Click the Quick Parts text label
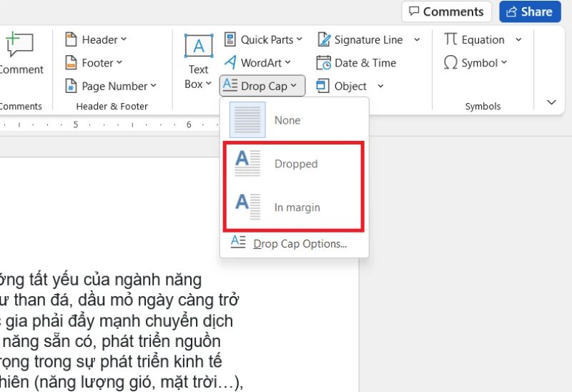The height and width of the screenshot is (392, 572). click(267, 39)
